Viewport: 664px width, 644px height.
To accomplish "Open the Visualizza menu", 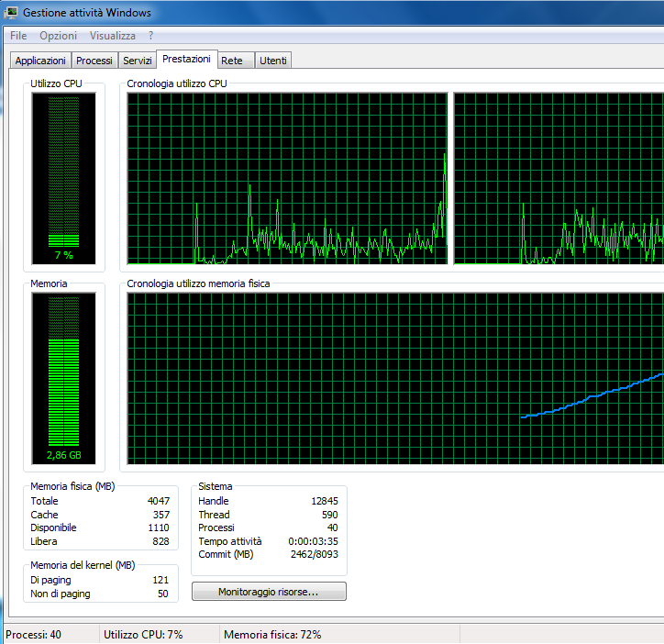I will [x=113, y=36].
